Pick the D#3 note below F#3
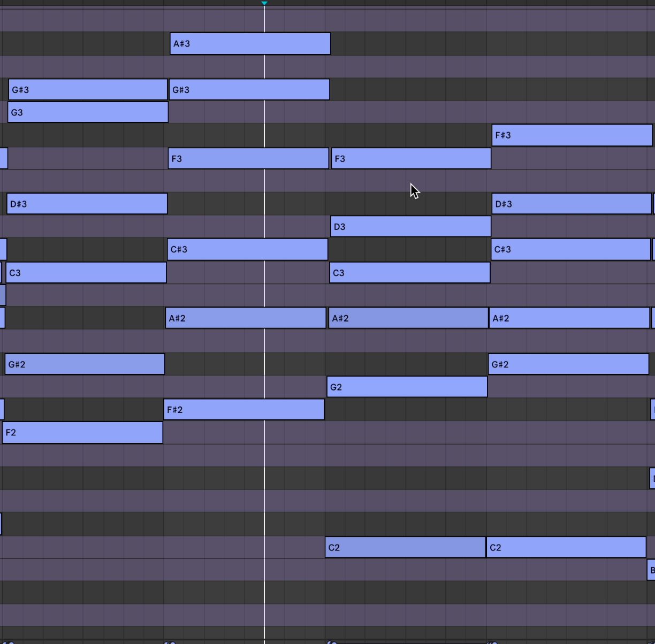The width and height of the screenshot is (655, 644). click(x=572, y=204)
